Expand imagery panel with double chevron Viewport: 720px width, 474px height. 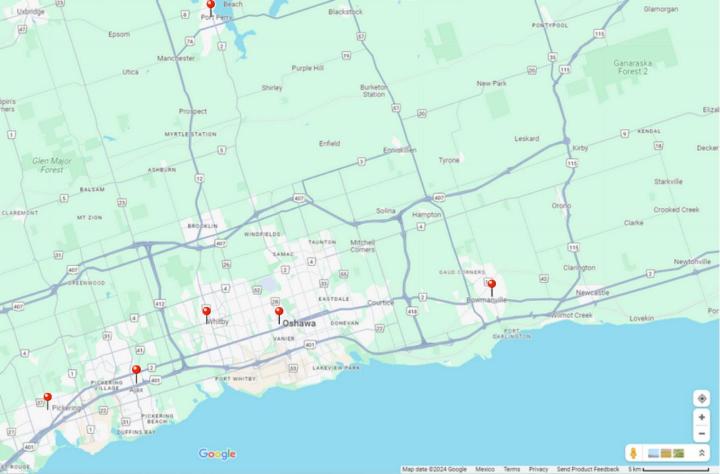(702, 453)
